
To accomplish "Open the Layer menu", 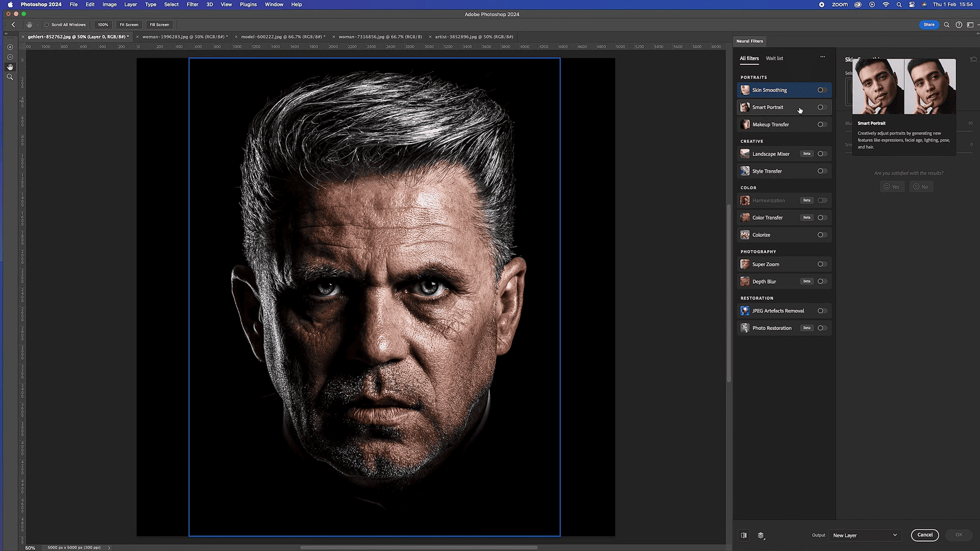I will point(131,5).
